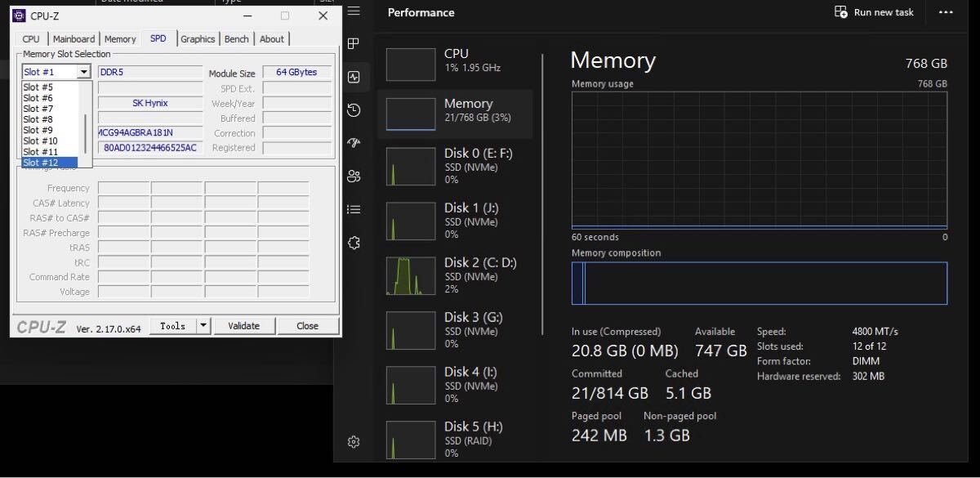Open Task Manager settings gear
The height and width of the screenshot is (478, 980).
[354, 442]
